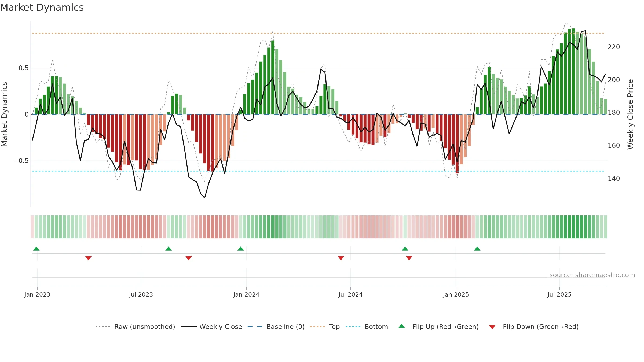This screenshot has height=362, width=644.
Task: Click the 200 price axis label
Action: point(614,80)
